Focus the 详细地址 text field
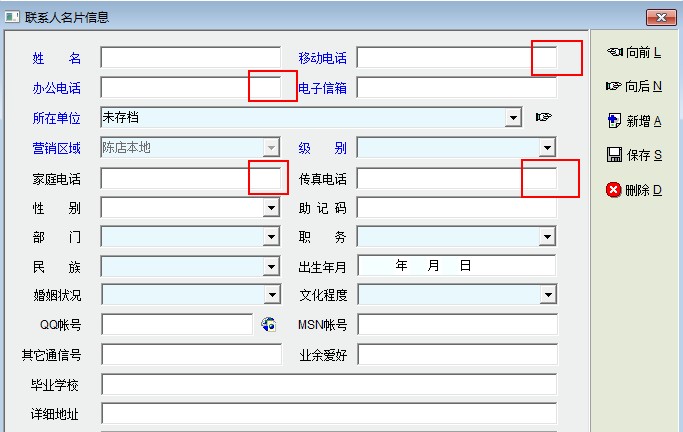 pos(328,414)
